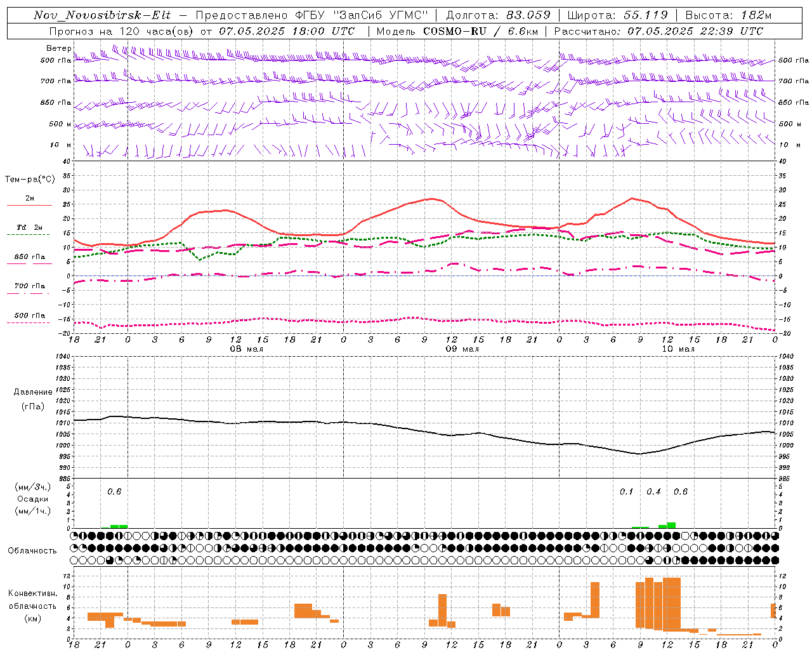Click the red 2м line sample in legend
812x650 pixels.
[29, 206]
